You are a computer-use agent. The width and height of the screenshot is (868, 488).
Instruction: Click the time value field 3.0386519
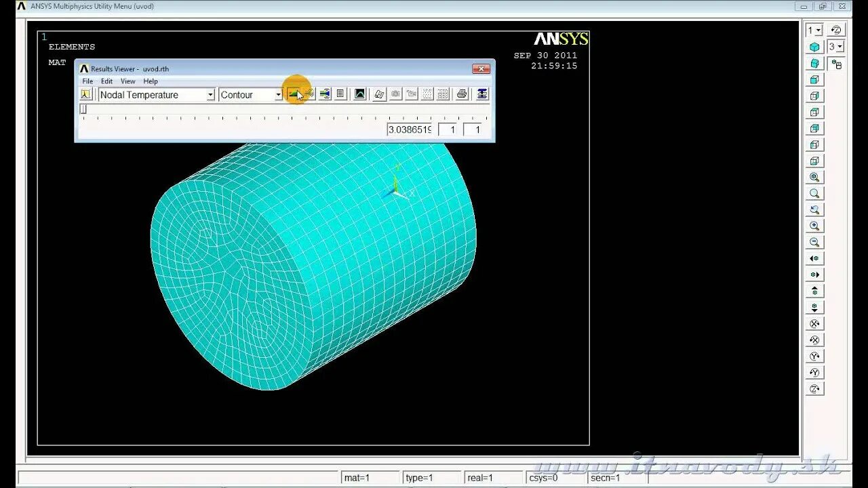coord(410,129)
